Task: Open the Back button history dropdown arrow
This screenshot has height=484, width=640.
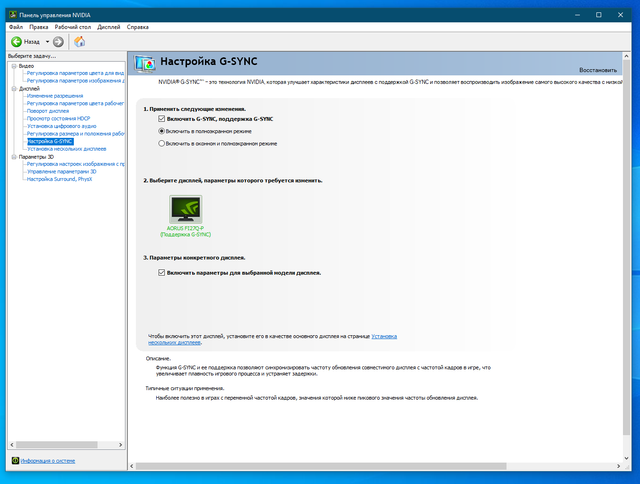Action: tap(47, 42)
